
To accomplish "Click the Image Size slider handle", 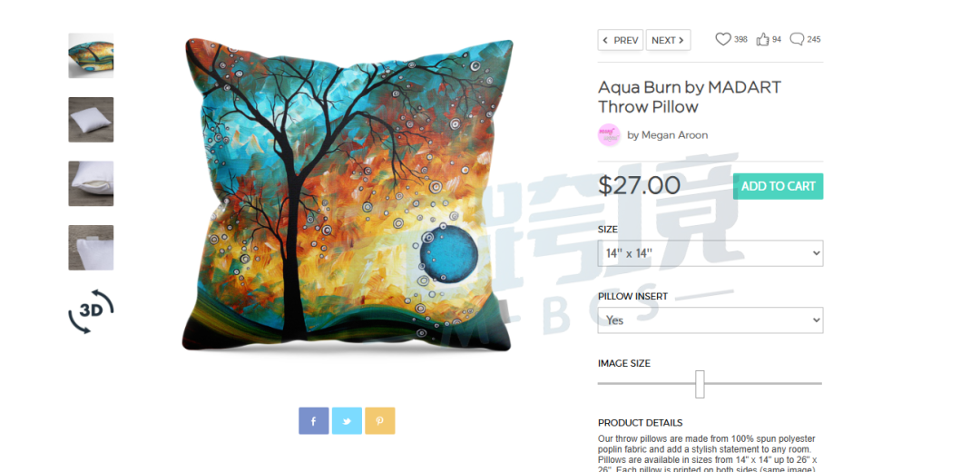I will tap(700, 384).
